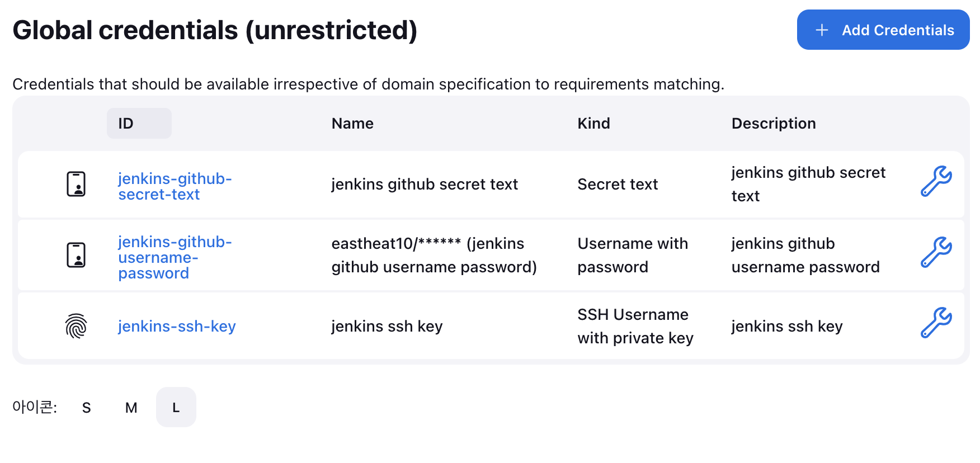980x463 pixels.
Task: Click the fingerprint icon beside jenkins-ssh-key
Action: pos(76,326)
